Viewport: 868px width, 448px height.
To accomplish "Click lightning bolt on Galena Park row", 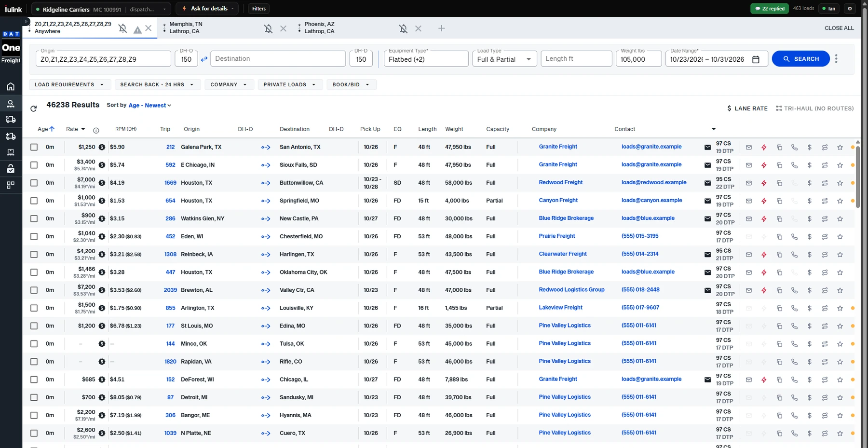I will 764,148.
